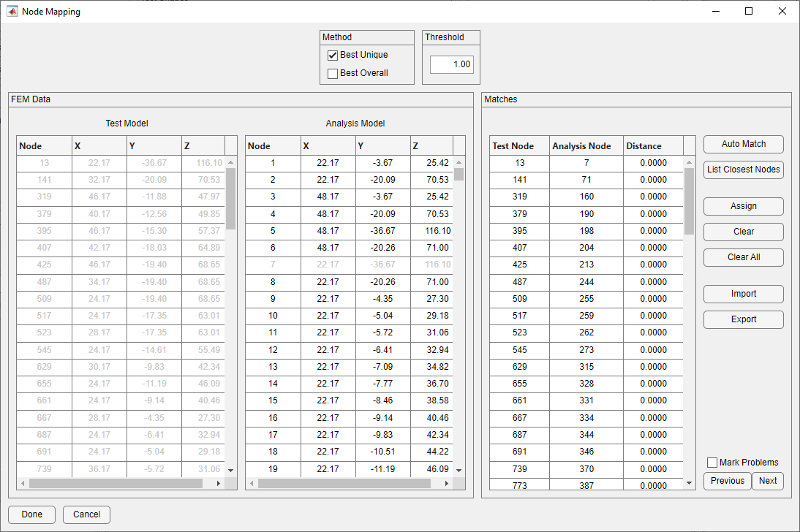This screenshot has height=532, width=800.
Task: Enable the Best Overall method checkbox
Action: 333,74
